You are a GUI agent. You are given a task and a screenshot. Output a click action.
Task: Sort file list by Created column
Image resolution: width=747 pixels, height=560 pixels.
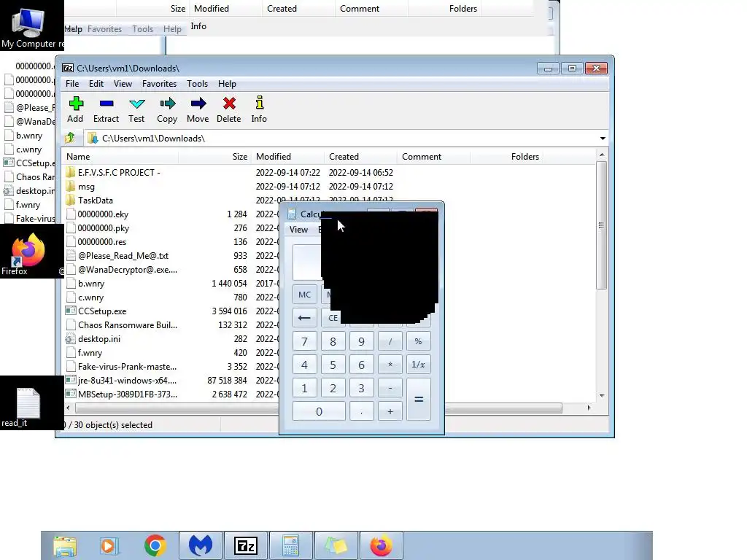(x=360, y=157)
